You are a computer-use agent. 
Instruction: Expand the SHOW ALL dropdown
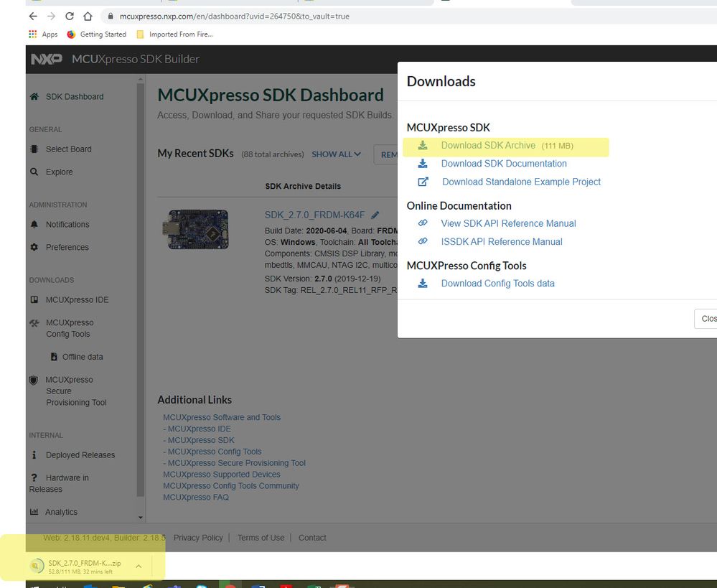click(x=336, y=154)
